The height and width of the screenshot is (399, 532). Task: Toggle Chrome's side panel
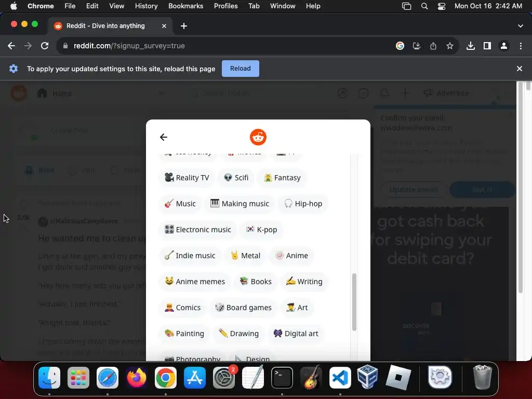pyautogui.click(x=487, y=46)
